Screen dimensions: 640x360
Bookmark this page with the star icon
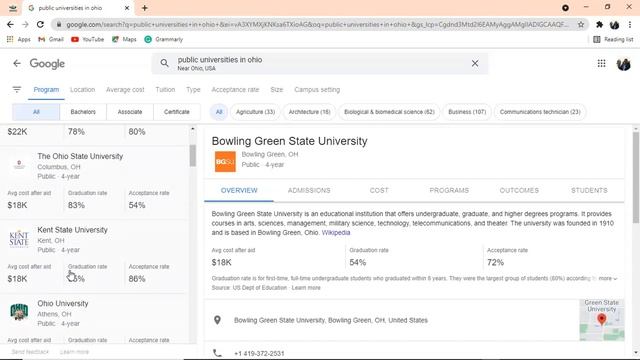point(580,24)
